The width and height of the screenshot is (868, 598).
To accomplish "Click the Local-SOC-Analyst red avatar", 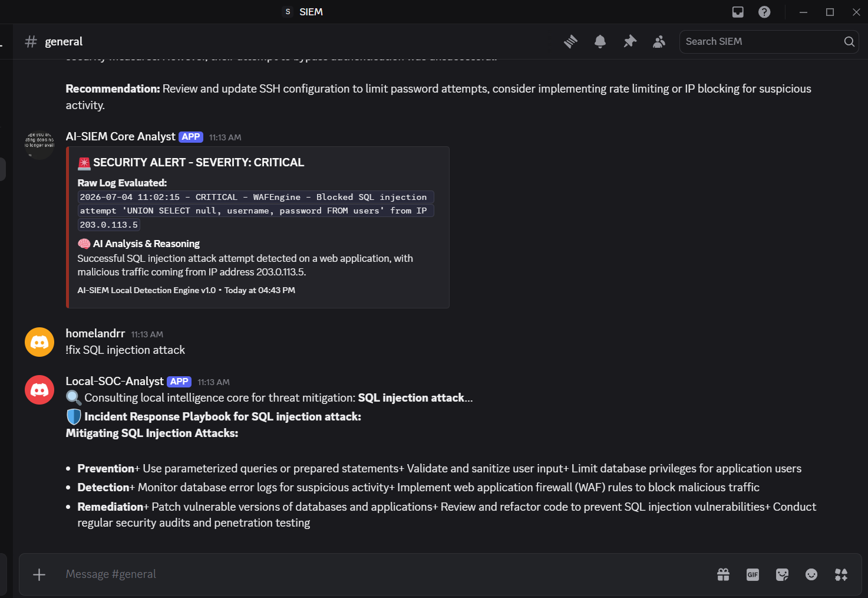I will tap(39, 390).
